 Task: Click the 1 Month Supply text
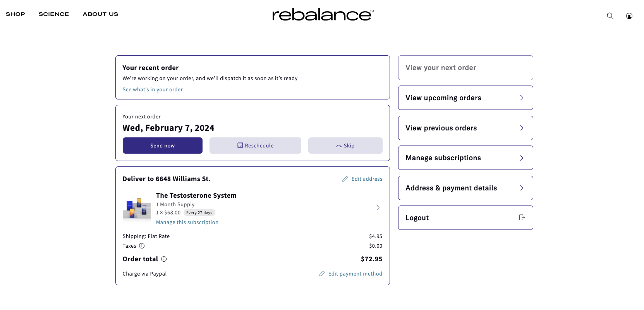click(x=175, y=204)
